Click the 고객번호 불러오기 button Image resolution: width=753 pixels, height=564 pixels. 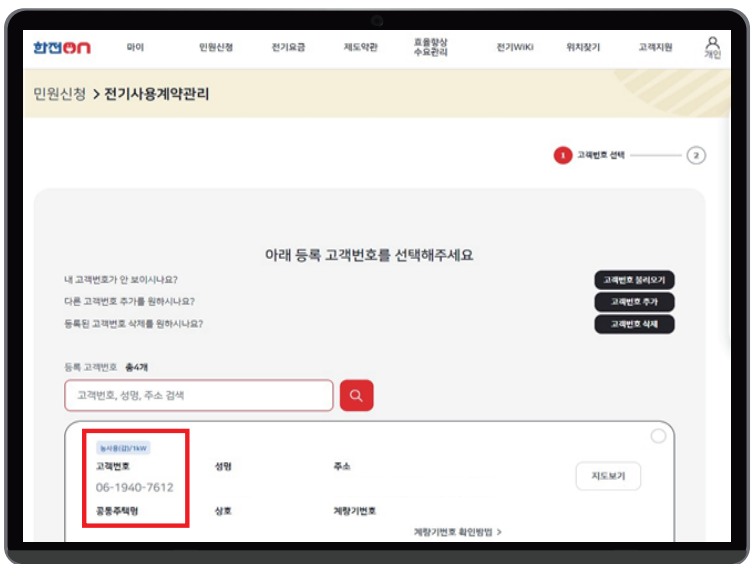click(x=634, y=280)
